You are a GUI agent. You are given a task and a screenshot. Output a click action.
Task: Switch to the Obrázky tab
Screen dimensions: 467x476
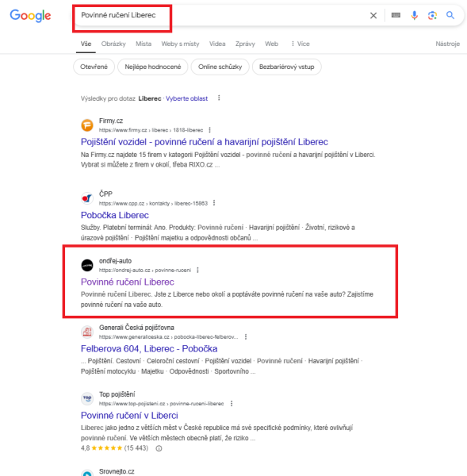point(113,44)
